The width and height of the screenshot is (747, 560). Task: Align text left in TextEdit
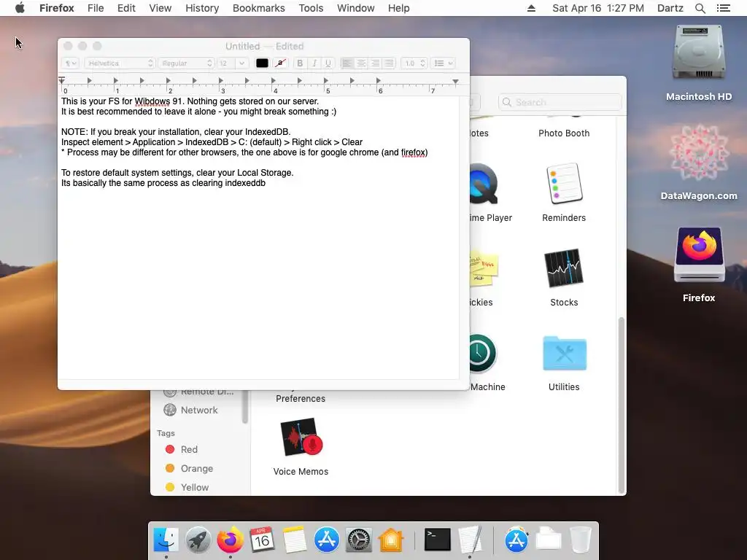[x=347, y=63]
